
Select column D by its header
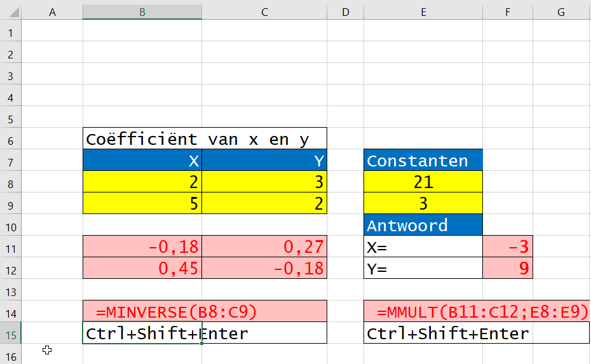click(345, 11)
